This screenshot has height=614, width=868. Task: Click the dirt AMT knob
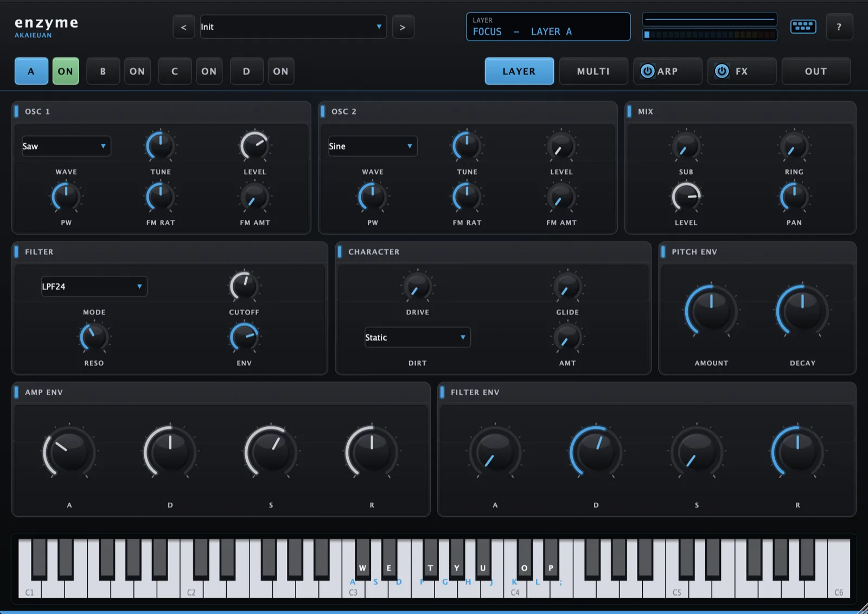(567, 337)
